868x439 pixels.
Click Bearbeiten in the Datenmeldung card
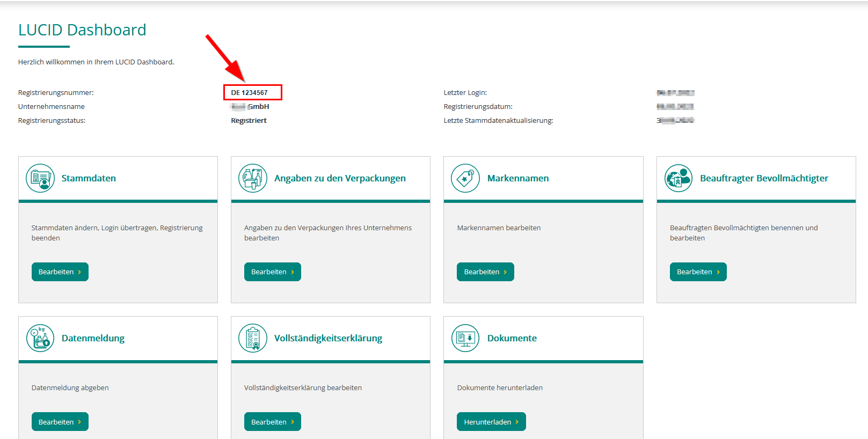[60, 422]
